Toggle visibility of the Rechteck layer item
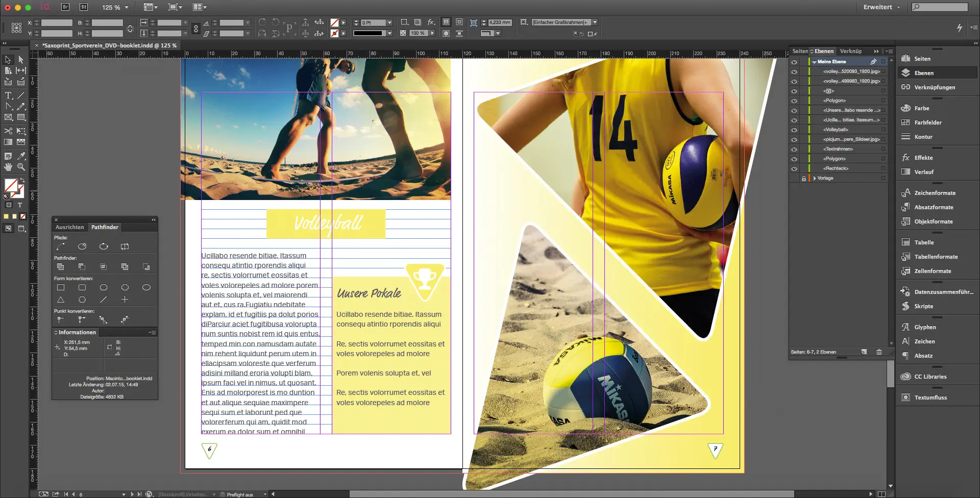The width and height of the screenshot is (980, 498). click(794, 168)
